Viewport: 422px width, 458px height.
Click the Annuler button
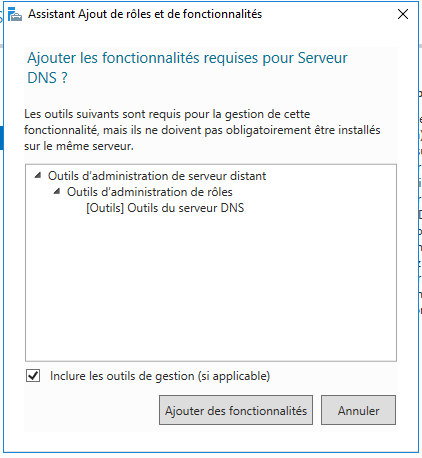[x=358, y=410]
